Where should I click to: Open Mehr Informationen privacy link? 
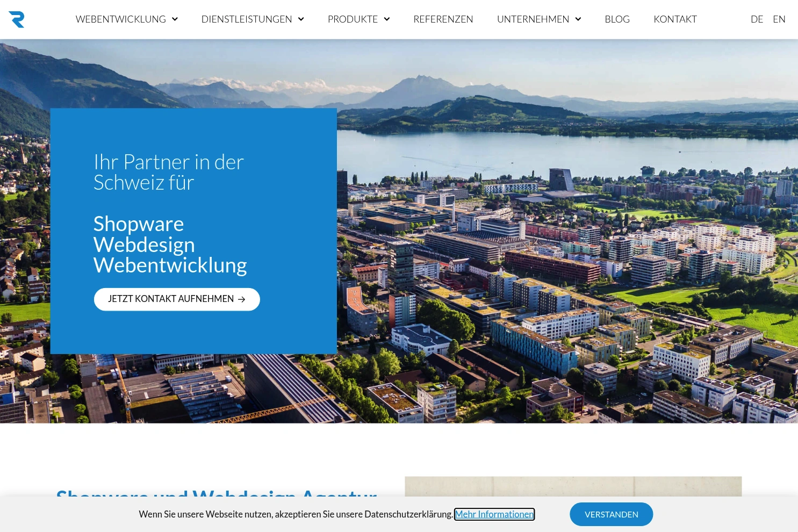[494, 514]
